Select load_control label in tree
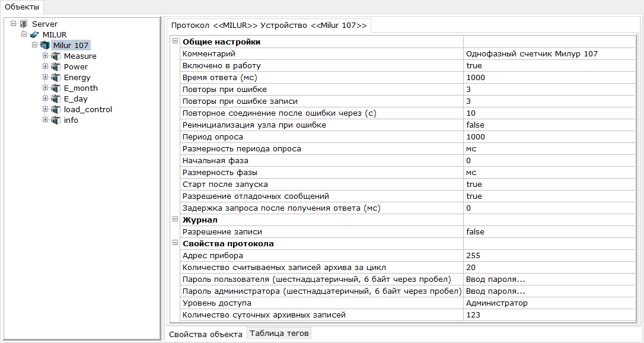644x343 pixels. 88,109
